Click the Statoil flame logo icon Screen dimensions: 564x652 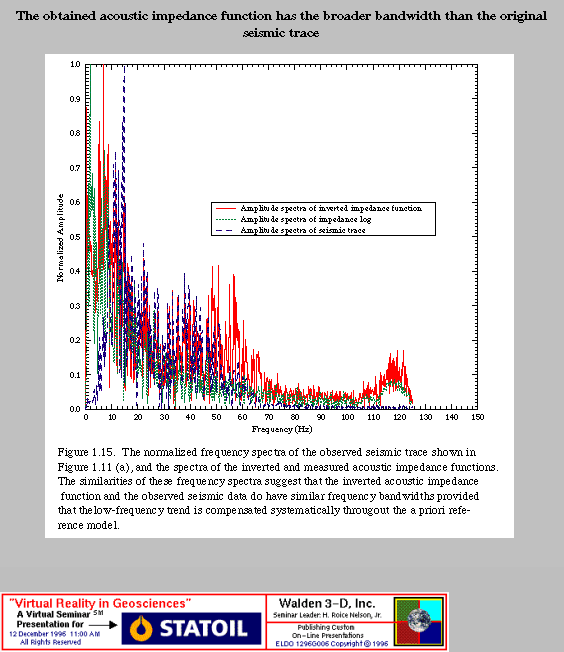coord(141,628)
